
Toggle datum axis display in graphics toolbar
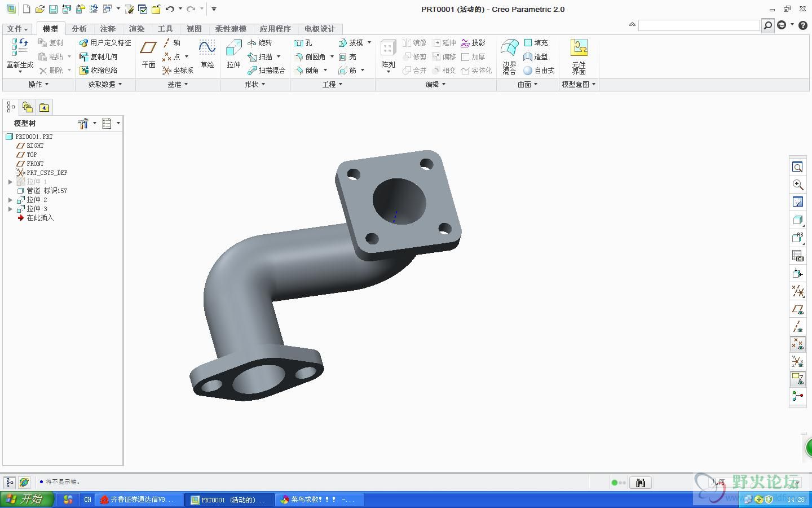click(797, 326)
